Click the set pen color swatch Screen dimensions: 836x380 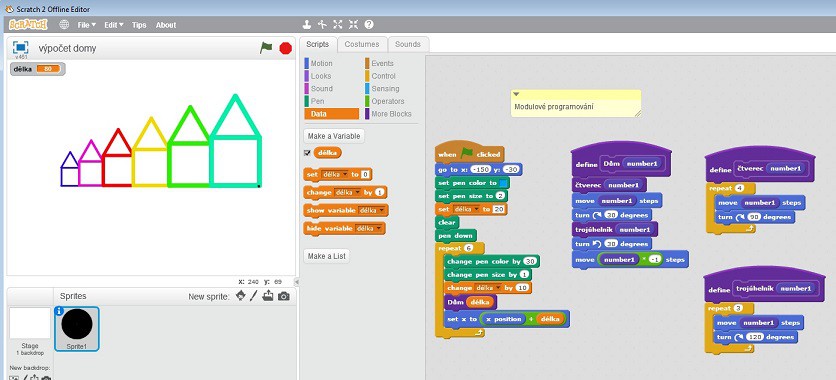504,183
